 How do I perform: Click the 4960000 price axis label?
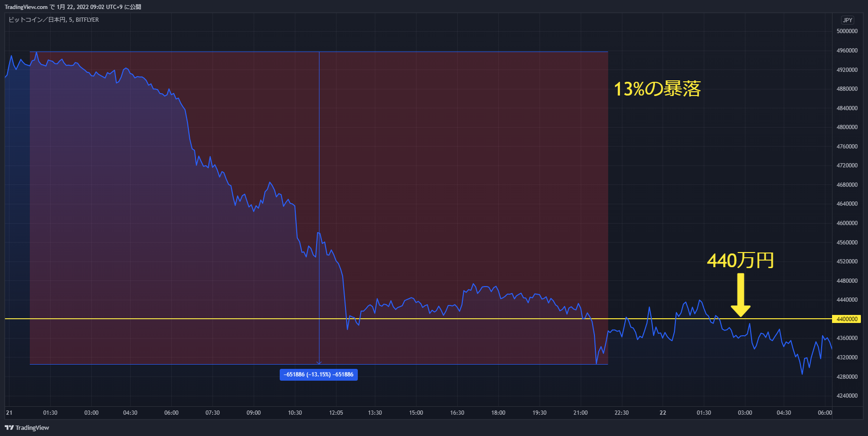[x=847, y=51]
